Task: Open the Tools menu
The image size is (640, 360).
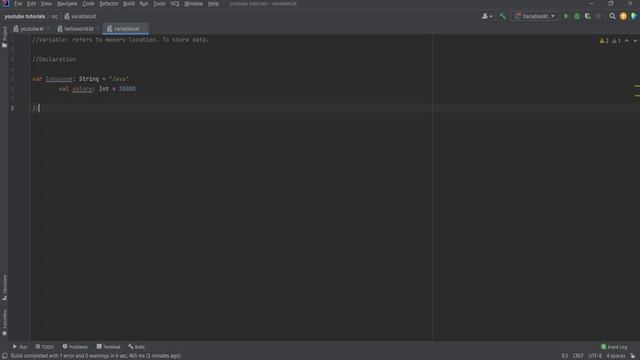Action: [159, 4]
